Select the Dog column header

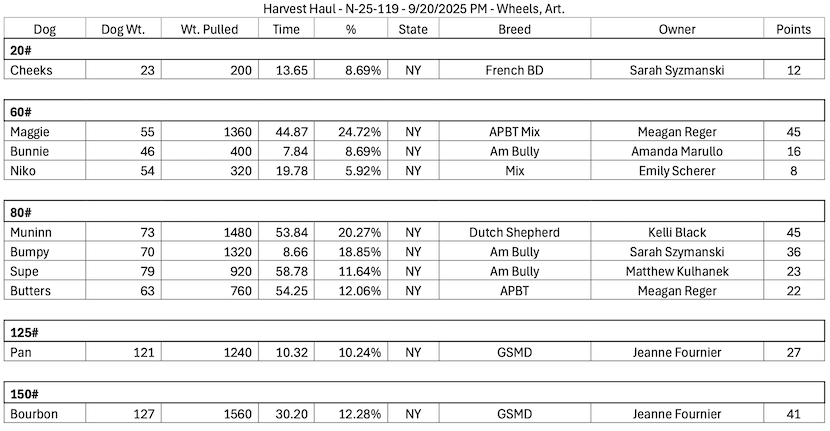tap(44, 30)
